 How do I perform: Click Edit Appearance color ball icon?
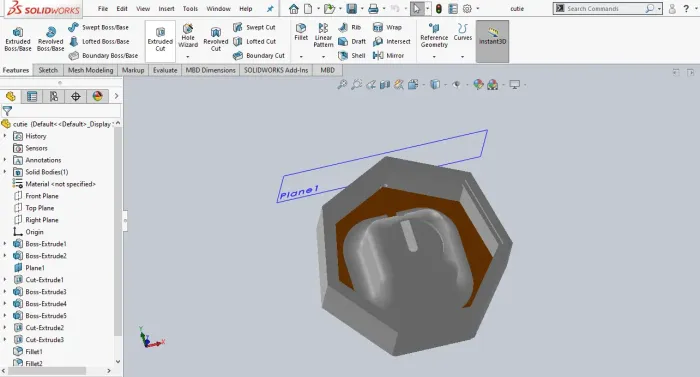pyautogui.click(x=478, y=84)
